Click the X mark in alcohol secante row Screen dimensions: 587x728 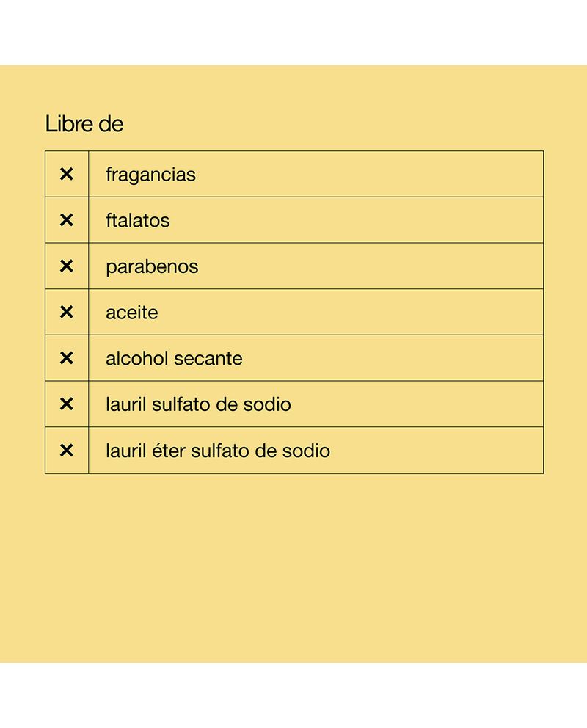tap(67, 358)
